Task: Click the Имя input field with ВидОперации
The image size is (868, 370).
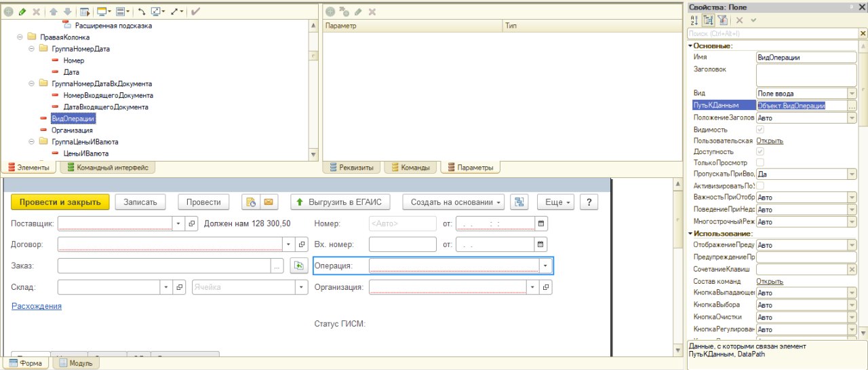Action: pyautogui.click(x=806, y=58)
